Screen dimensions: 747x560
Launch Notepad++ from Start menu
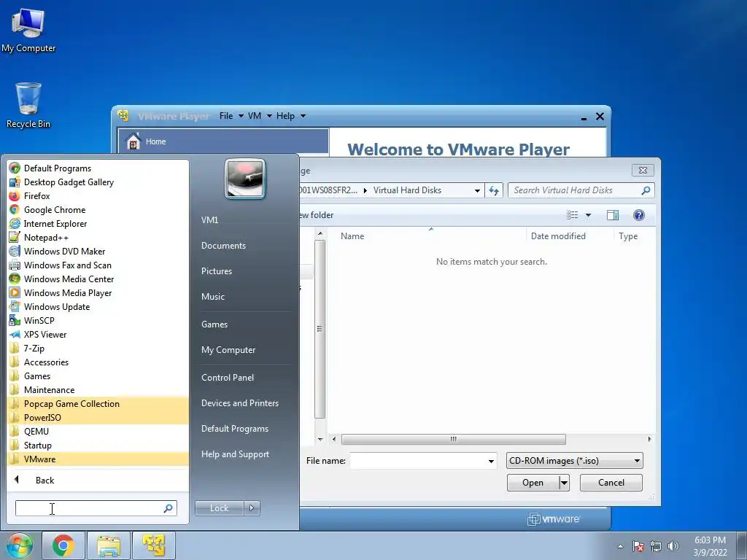click(46, 237)
